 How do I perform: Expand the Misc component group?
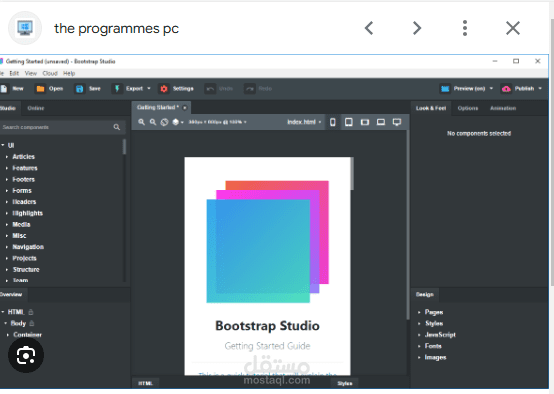7,236
